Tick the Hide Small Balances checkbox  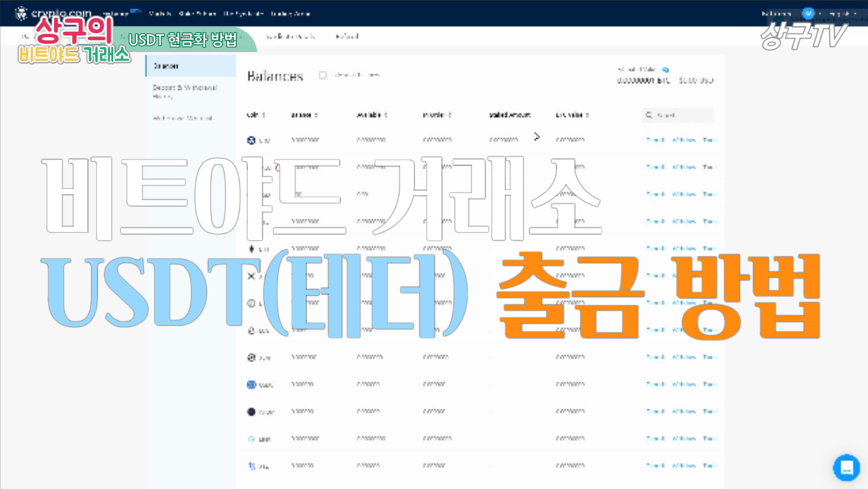323,76
